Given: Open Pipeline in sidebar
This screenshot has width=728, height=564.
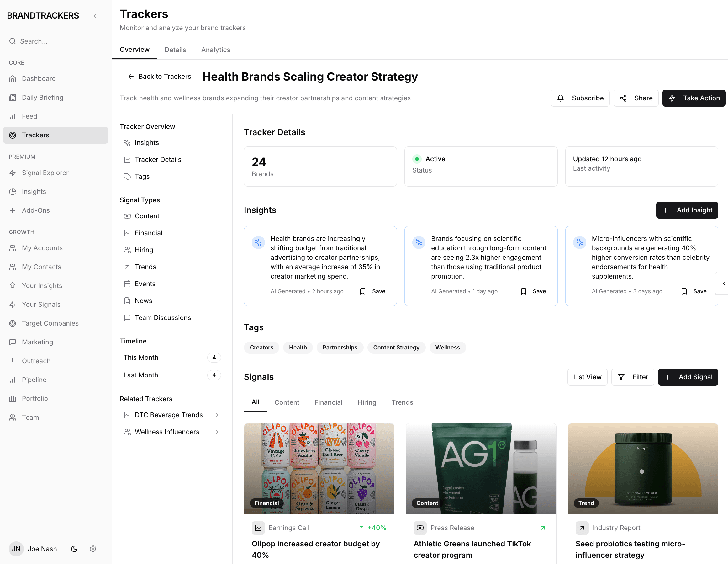Looking at the screenshot, I should click(x=55, y=380).
